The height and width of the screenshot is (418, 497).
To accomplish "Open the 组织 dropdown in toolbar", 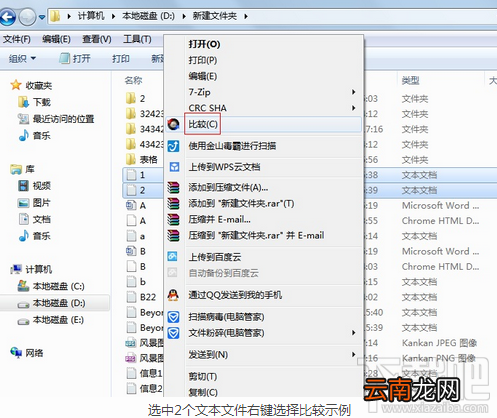I will (22, 59).
